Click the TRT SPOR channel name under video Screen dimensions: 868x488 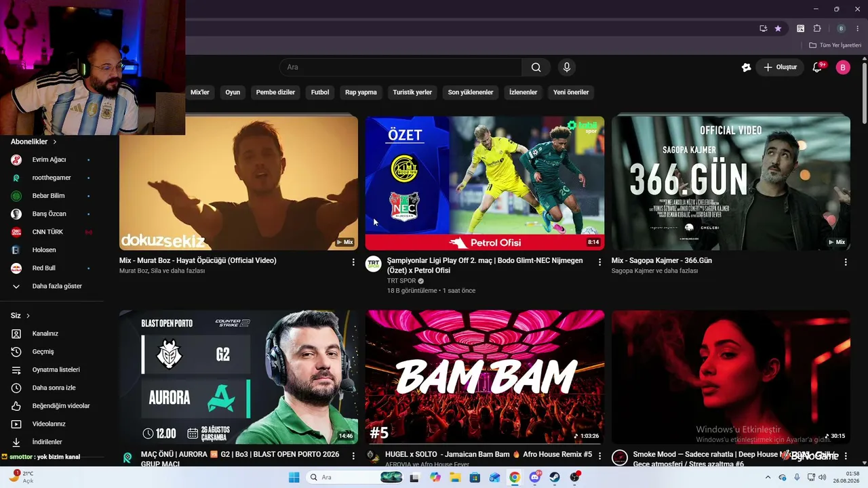(401, 281)
